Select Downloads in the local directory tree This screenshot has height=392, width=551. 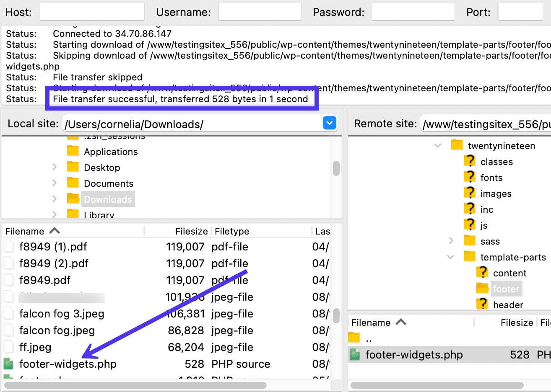tap(108, 199)
